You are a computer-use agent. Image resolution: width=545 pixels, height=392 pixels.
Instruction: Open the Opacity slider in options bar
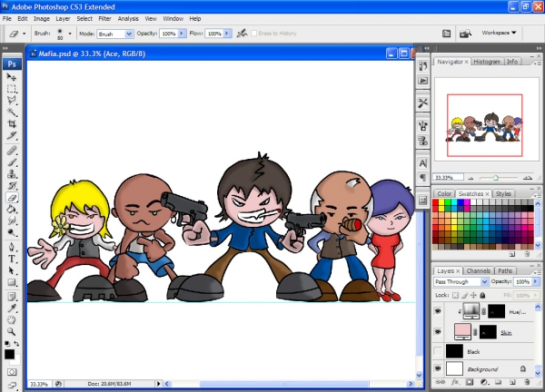182,34
